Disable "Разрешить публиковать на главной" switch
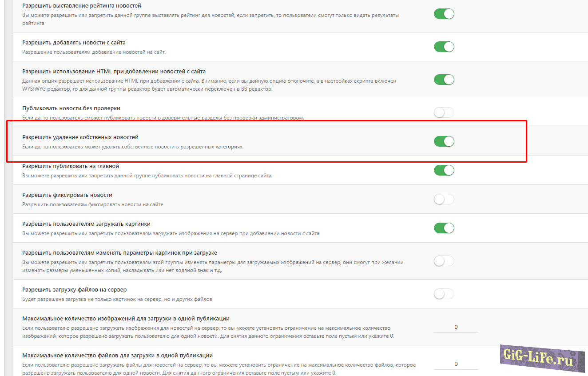This screenshot has height=376, width=588. [x=444, y=170]
